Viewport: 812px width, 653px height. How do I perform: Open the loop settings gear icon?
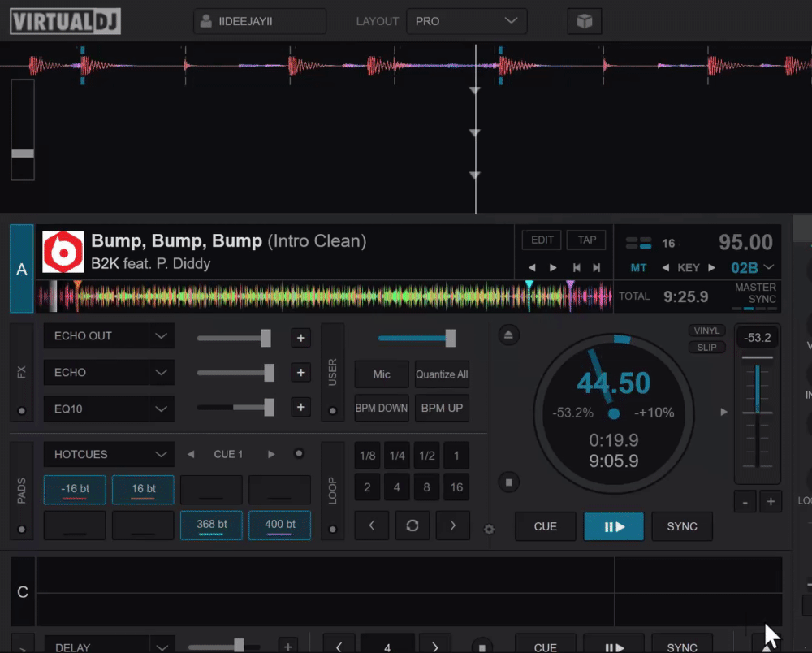[x=489, y=530]
